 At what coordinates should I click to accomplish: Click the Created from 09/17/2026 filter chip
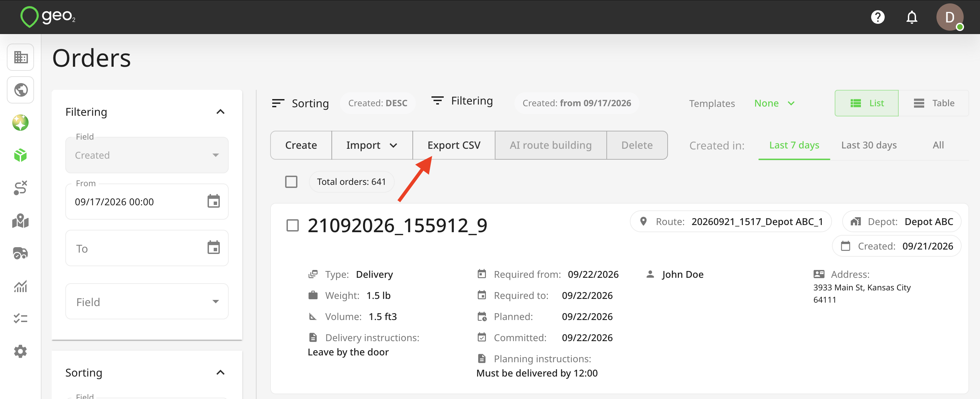pyautogui.click(x=576, y=103)
